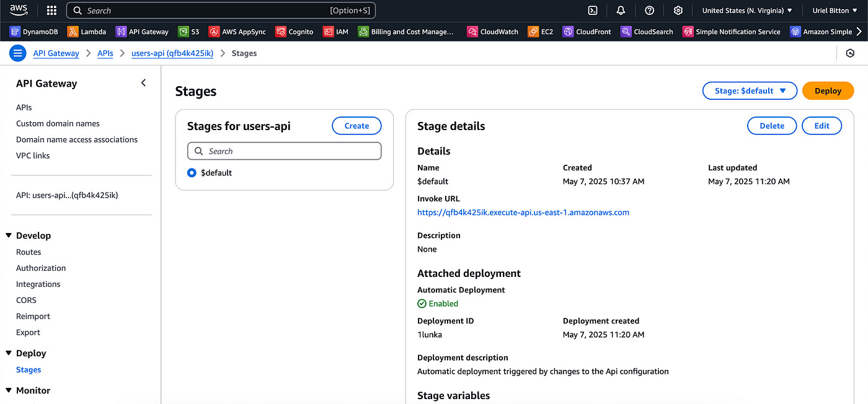
Task: Collapse the Develop section
Action: (9, 235)
